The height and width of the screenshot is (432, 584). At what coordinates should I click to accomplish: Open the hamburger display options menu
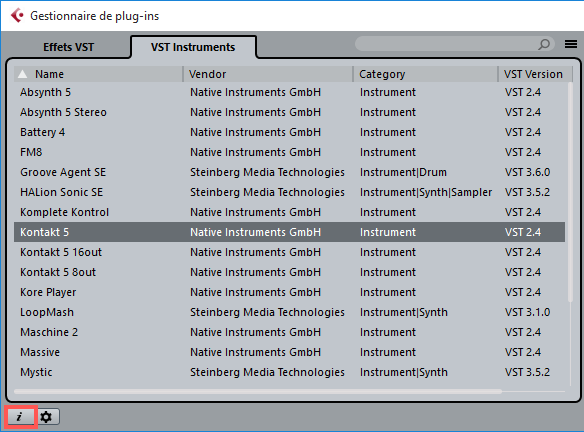571,44
